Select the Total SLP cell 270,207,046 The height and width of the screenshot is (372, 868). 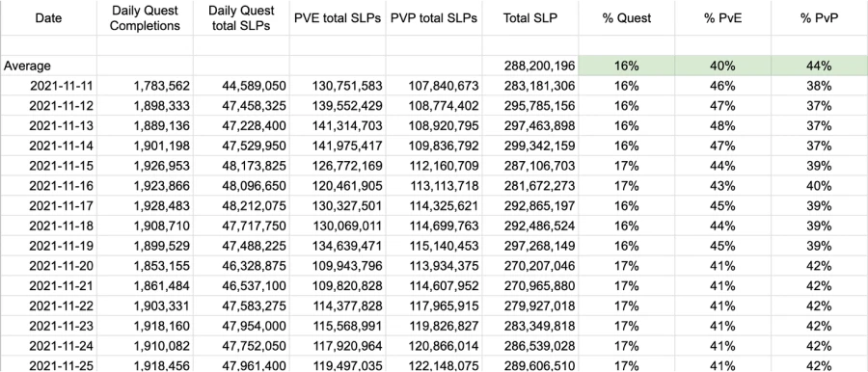point(530,266)
